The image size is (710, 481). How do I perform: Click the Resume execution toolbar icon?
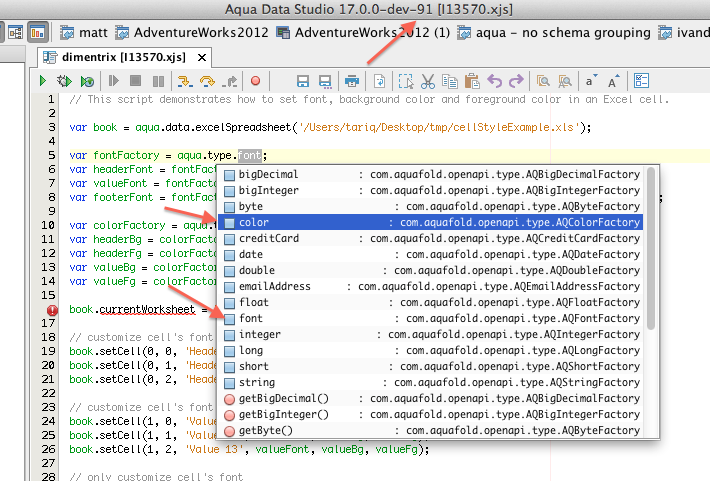click(114, 81)
